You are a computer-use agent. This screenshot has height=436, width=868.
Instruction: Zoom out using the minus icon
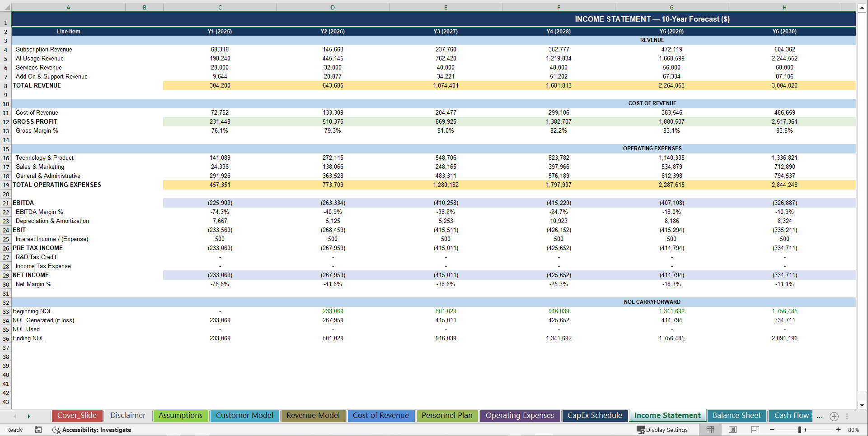point(773,430)
